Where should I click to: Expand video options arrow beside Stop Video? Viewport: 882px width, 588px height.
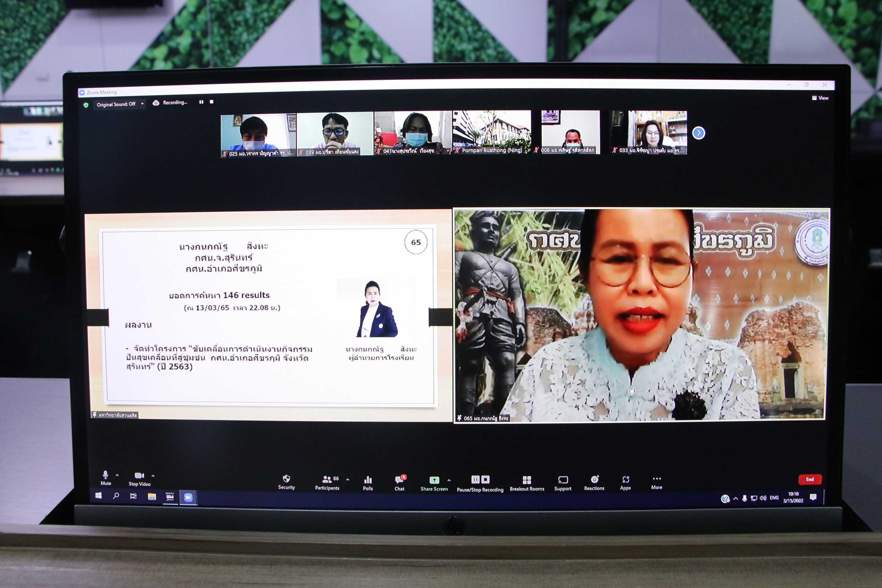(153, 475)
